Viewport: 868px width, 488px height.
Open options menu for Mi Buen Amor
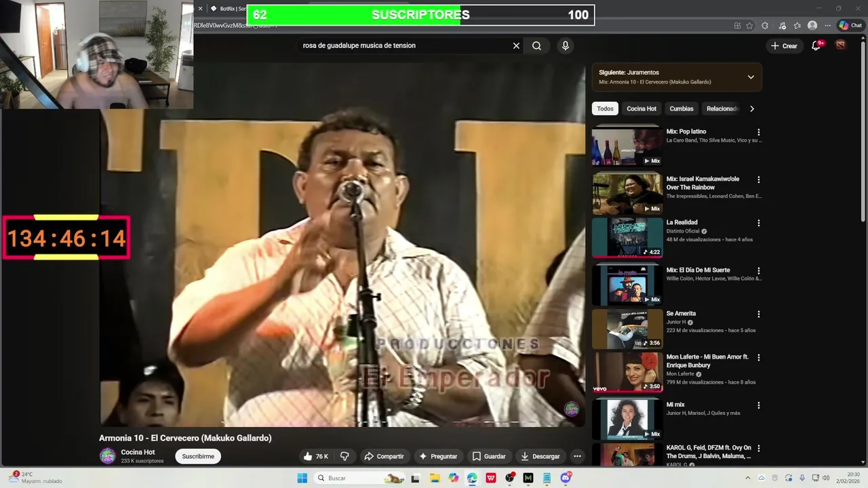pos(759,358)
